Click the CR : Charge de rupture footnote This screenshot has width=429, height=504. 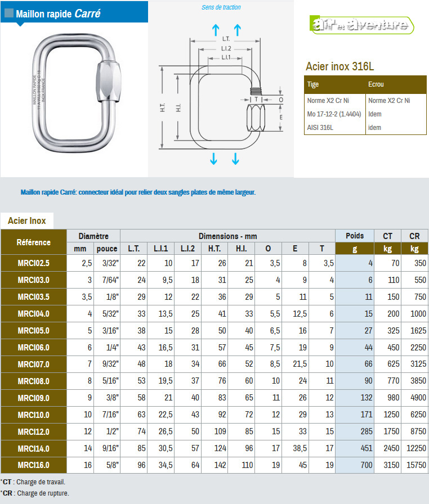click(35, 493)
